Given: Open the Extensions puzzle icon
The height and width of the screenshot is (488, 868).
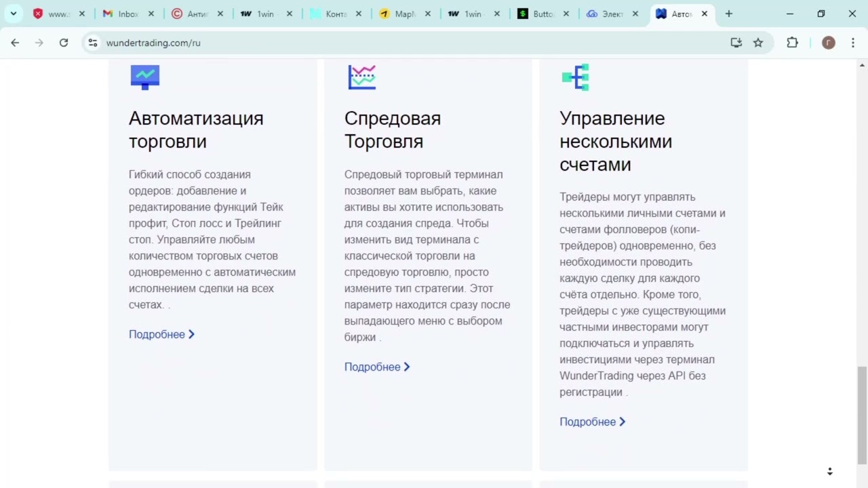Looking at the screenshot, I should pyautogui.click(x=792, y=43).
